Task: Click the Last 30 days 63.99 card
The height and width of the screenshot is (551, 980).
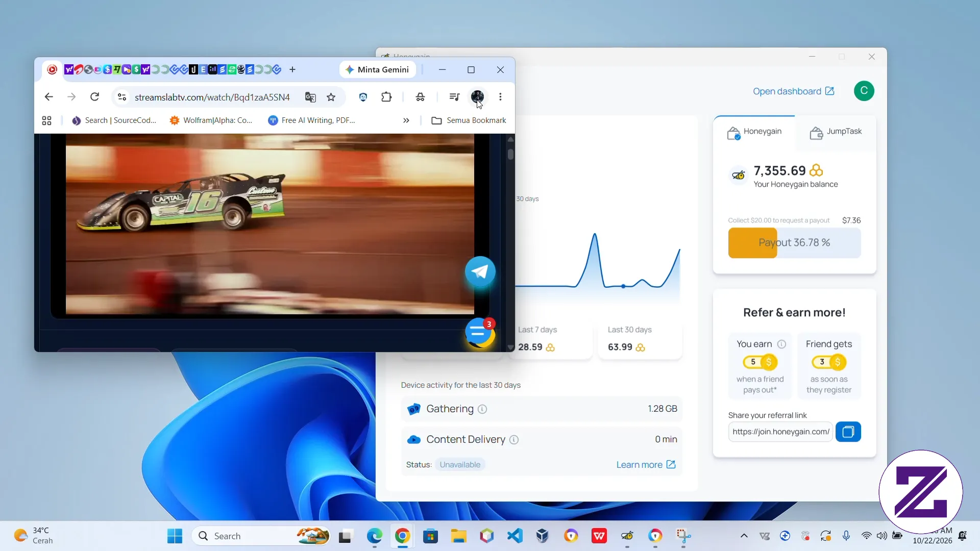Action: tap(640, 339)
